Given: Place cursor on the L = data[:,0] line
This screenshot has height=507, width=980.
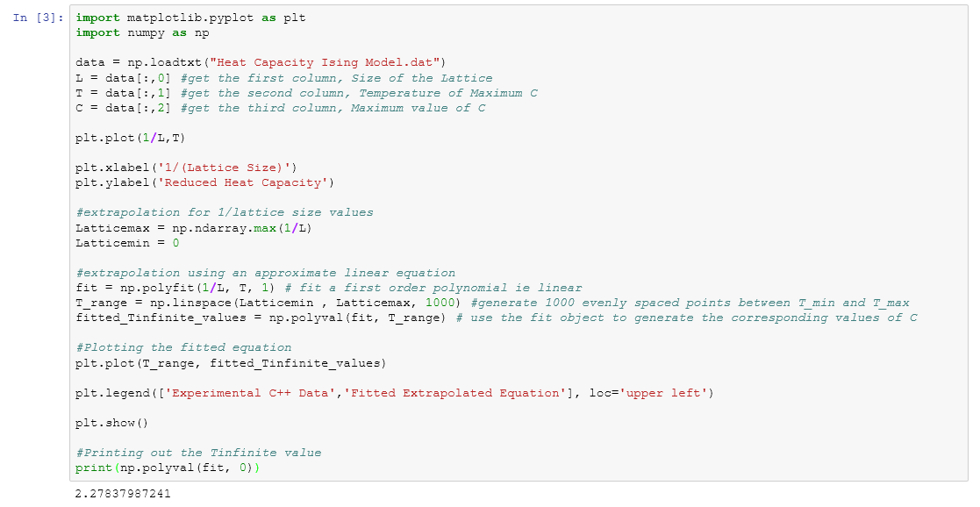Looking at the screenshot, I should (125, 78).
